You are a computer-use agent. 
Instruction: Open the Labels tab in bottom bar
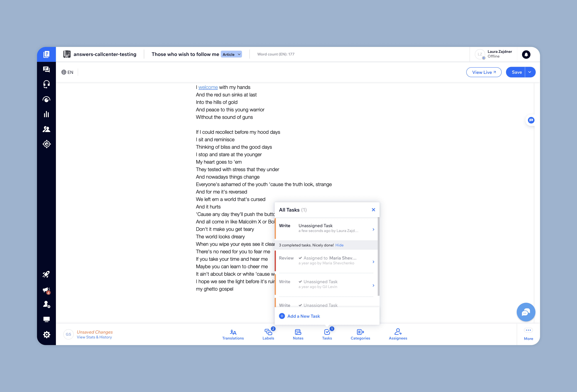tap(268, 334)
